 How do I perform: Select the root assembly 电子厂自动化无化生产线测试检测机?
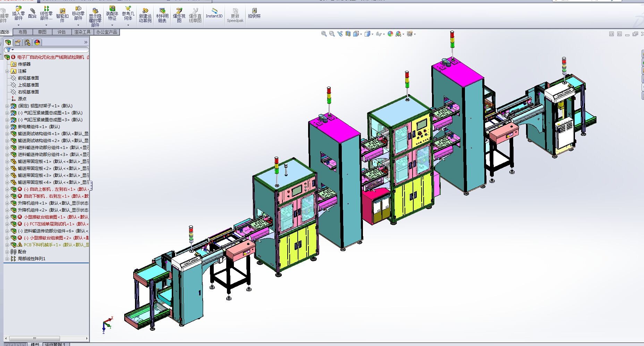pos(50,57)
